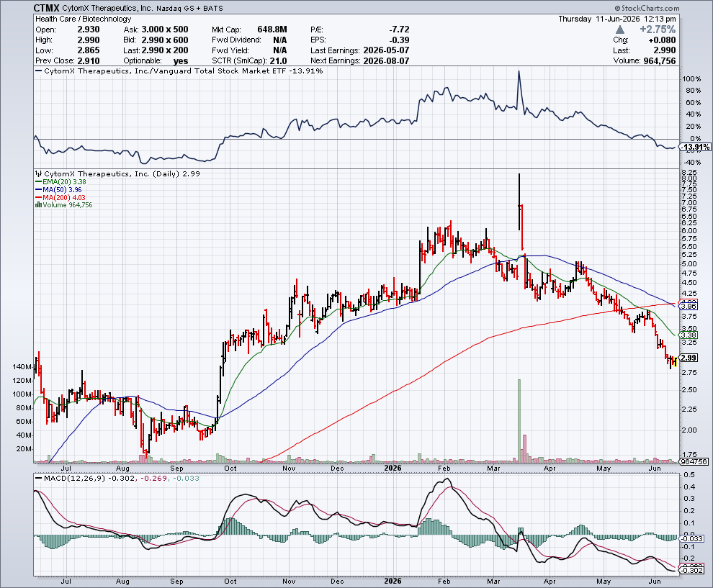Screen dimensions: 713x588
Task: Click the 2.99 last price axis tag
Action: [x=689, y=358]
